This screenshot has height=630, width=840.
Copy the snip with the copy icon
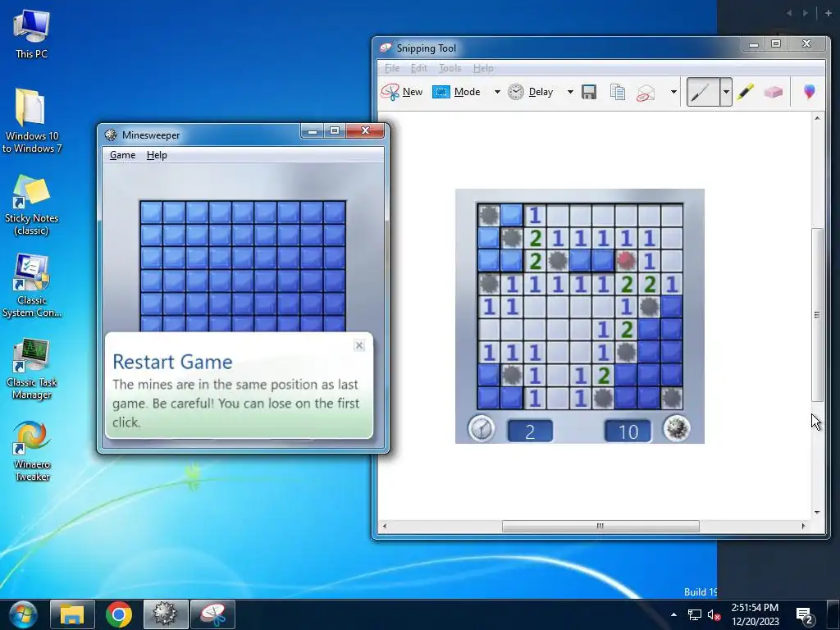click(617, 92)
